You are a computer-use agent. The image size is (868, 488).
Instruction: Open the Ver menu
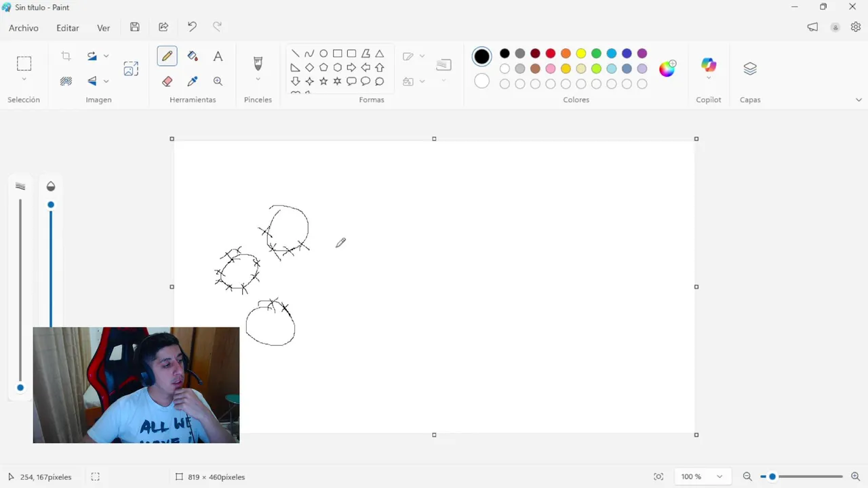(103, 28)
